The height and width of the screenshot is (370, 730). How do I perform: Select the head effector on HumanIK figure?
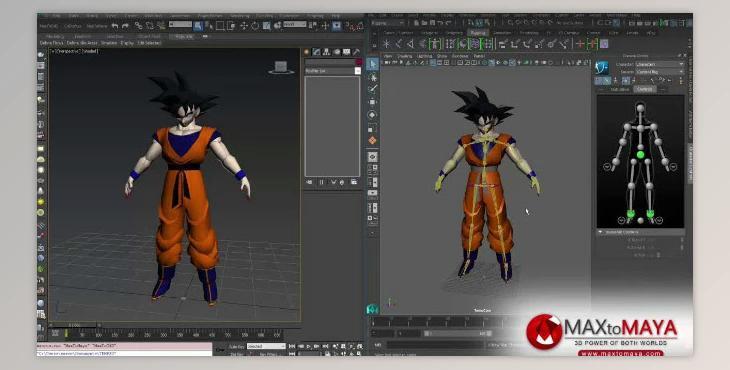click(x=641, y=108)
